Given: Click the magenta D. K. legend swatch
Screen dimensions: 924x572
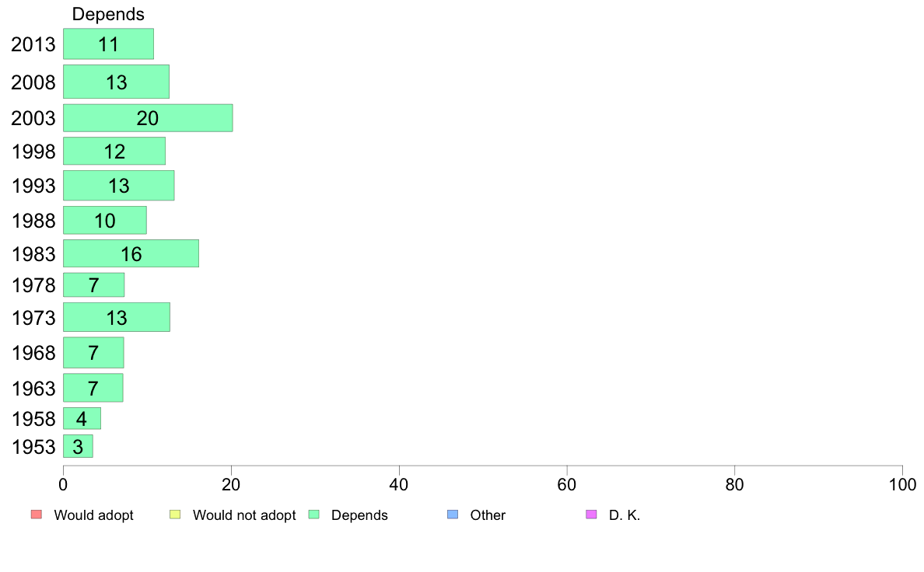Looking at the screenshot, I should click(592, 514).
